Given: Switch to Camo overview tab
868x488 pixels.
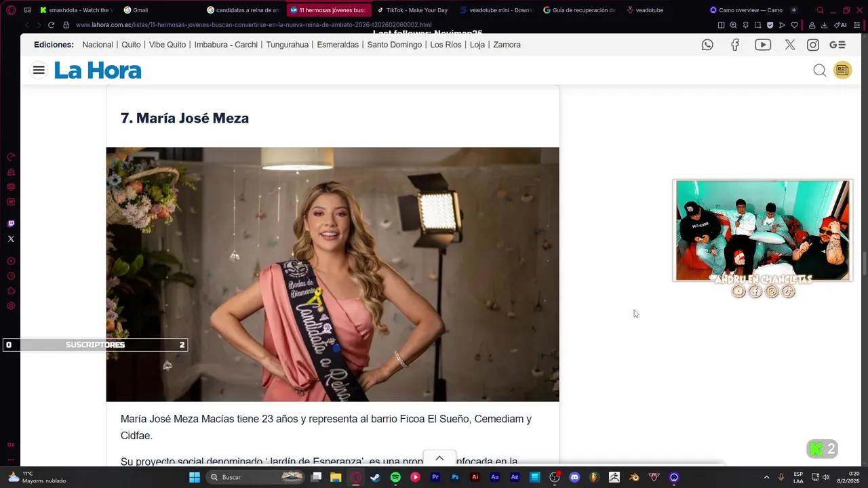Looking at the screenshot, I should coord(746,10).
